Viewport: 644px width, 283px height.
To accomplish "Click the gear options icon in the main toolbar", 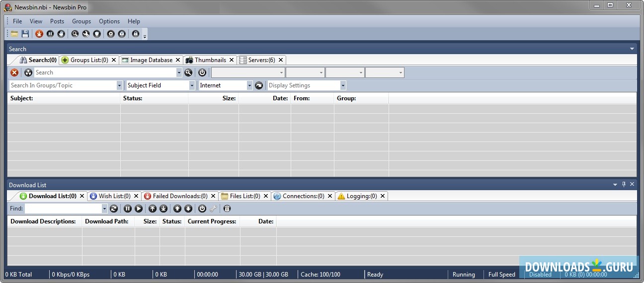I will click(x=111, y=34).
